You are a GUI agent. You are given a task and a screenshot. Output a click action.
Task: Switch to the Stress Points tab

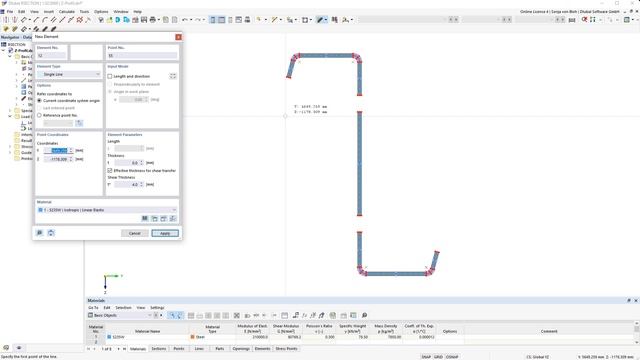click(287, 349)
